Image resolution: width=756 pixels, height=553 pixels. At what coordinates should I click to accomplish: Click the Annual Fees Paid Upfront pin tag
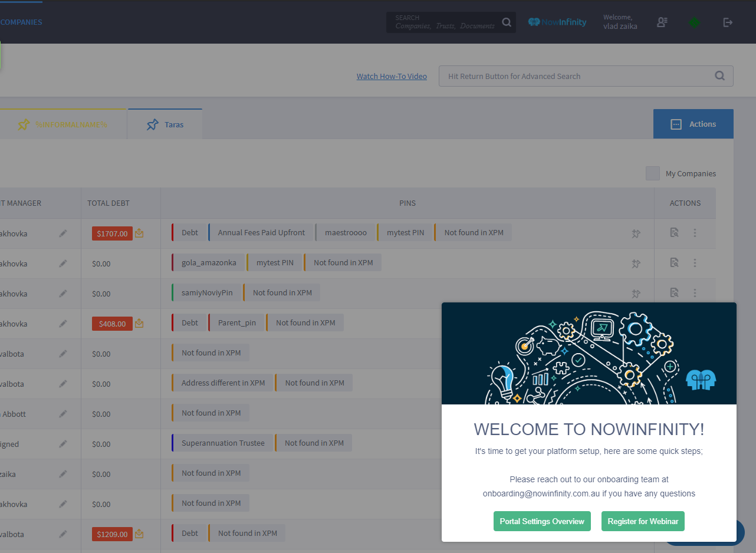click(x=261, y=232)
